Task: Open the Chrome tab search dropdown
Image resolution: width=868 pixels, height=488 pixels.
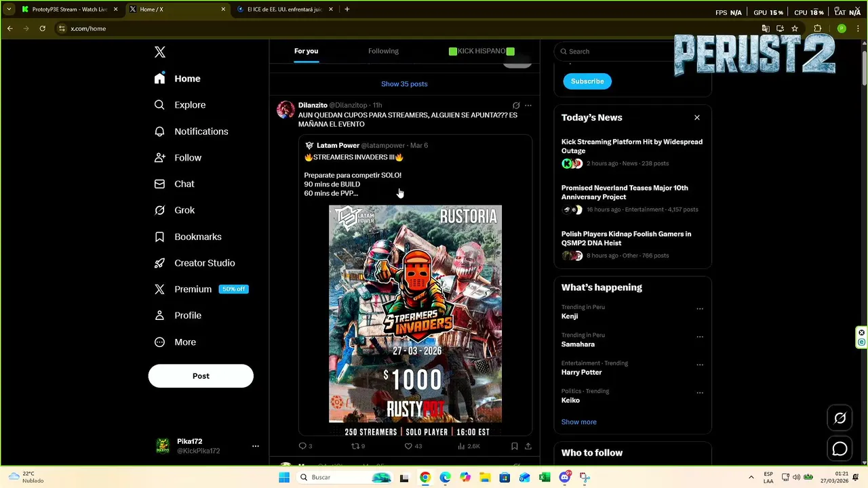Action: tap(9, 9)
